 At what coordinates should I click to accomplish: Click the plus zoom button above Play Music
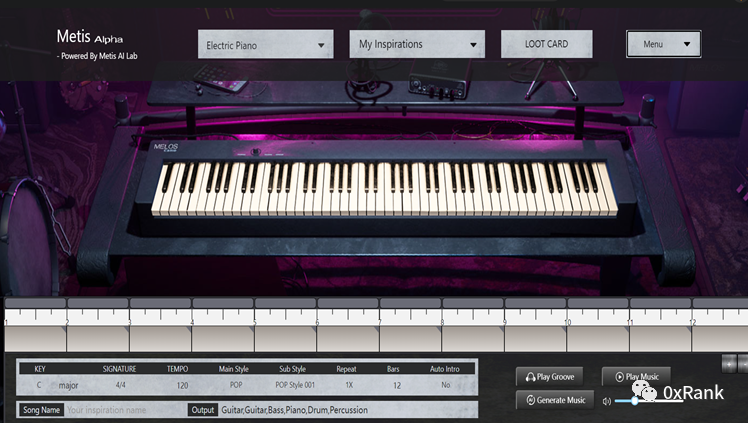729,364
